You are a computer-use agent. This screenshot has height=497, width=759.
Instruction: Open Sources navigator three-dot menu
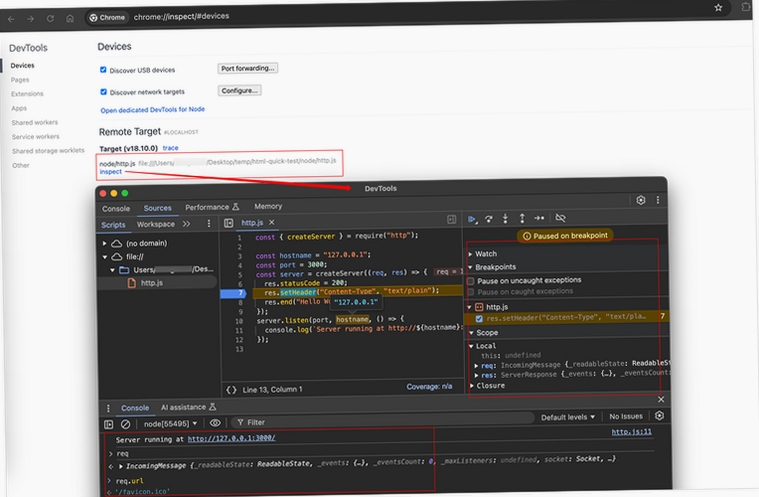209,223
